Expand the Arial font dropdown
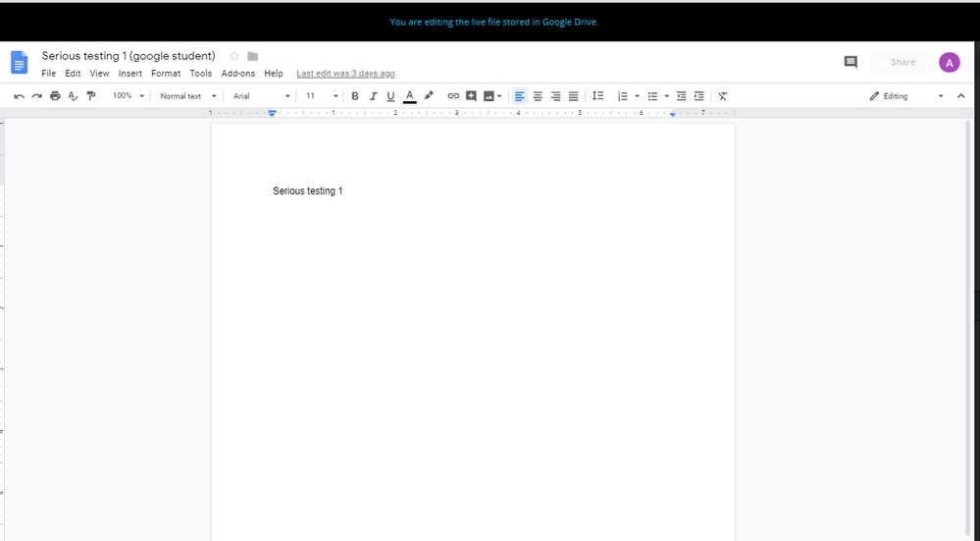Viewport: 980px width, 541px height. click(x=261, y=96)
